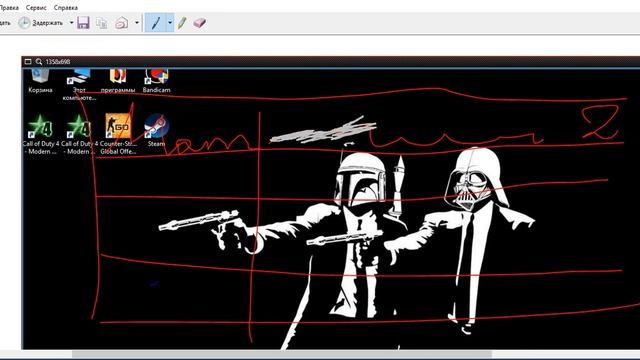Viewport: 640px width, 360px height.
Task: Select the Highlighter tool
Action: click(182, 23)
